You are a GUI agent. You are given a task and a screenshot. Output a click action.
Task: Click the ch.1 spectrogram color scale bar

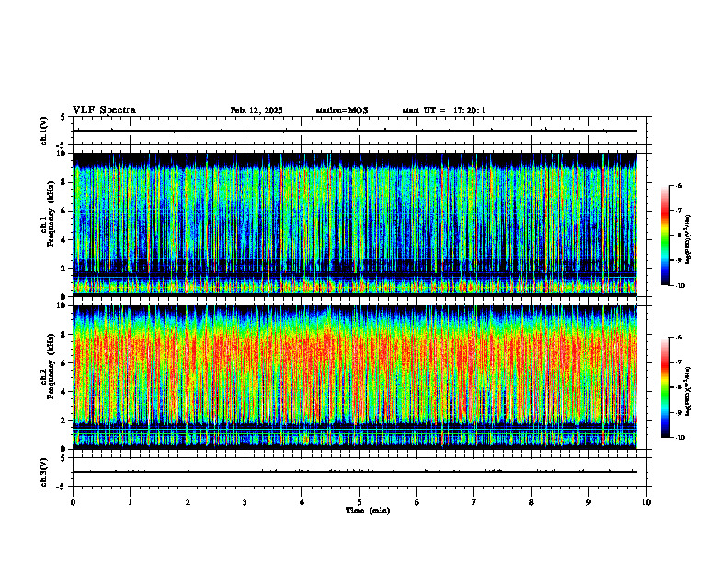tap(665, 236)
